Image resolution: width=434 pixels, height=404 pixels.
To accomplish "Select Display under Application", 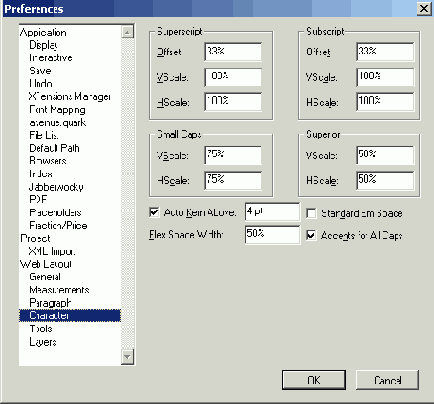I will point(43,45).
